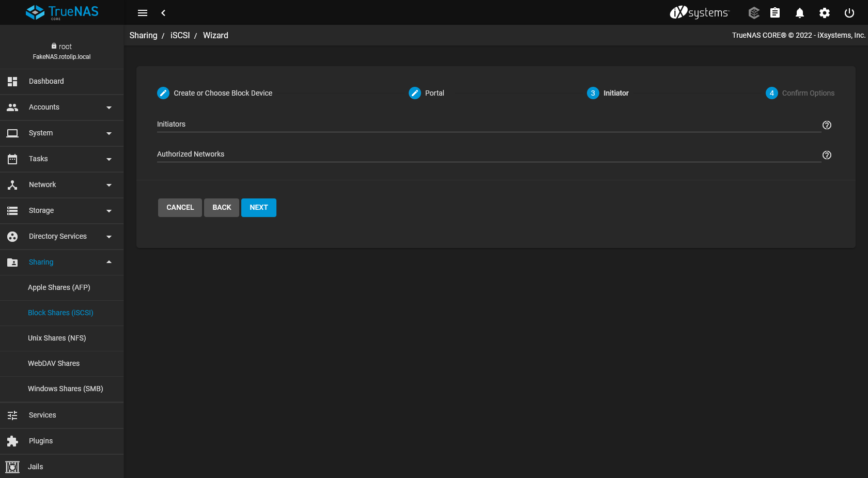Expand the Storage menu
This screenshot has height=478, width=868.
click(62, 211)
